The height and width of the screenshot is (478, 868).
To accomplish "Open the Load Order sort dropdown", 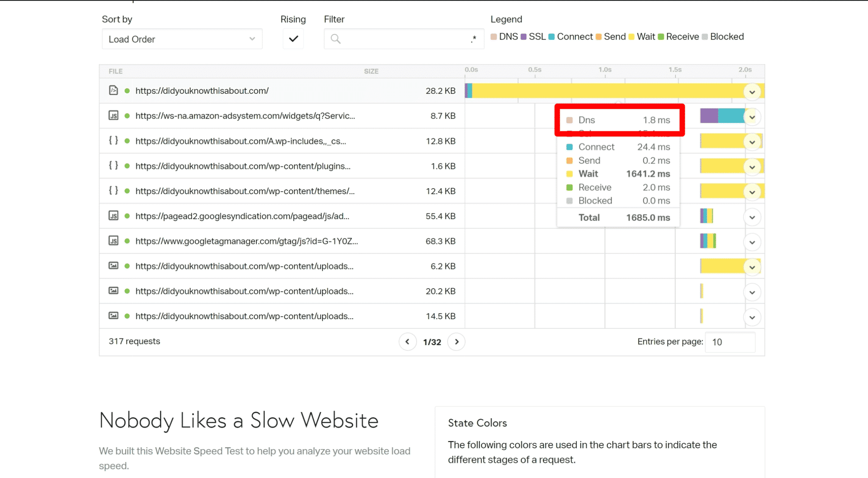I will tap(182, 39).
